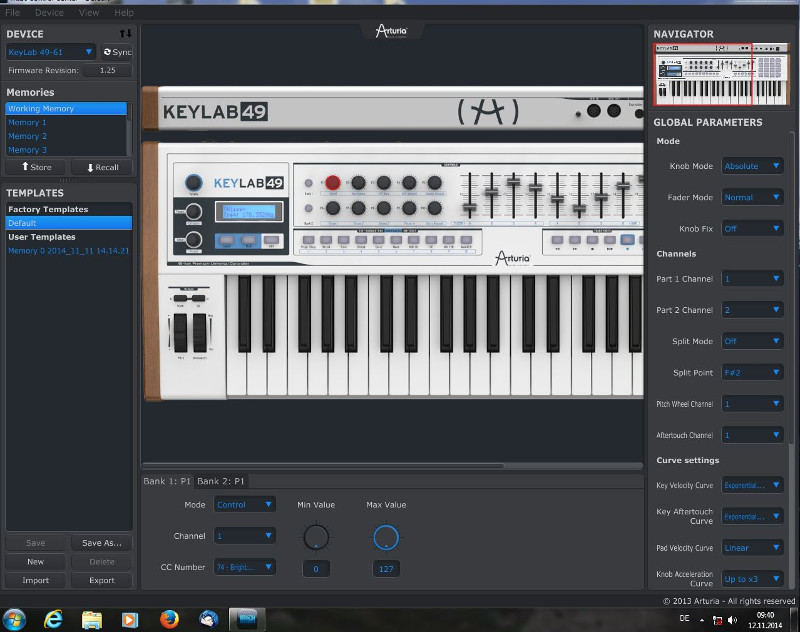This screenshot has height=632, width=800.
Task: Toggle the octave up button above the wheels
Action: pyautogui.click(x=198, y=298)
